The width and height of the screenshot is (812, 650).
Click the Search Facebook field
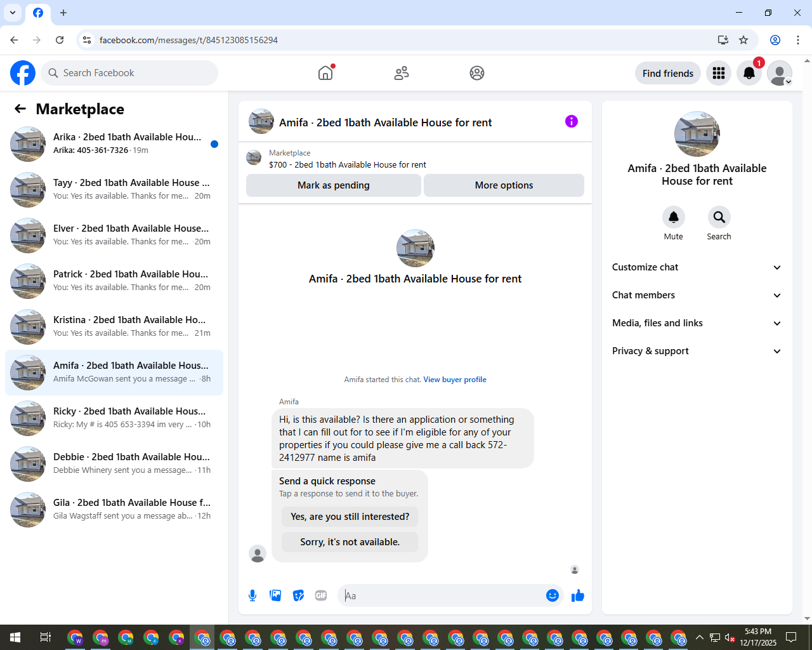coord(129,73)
